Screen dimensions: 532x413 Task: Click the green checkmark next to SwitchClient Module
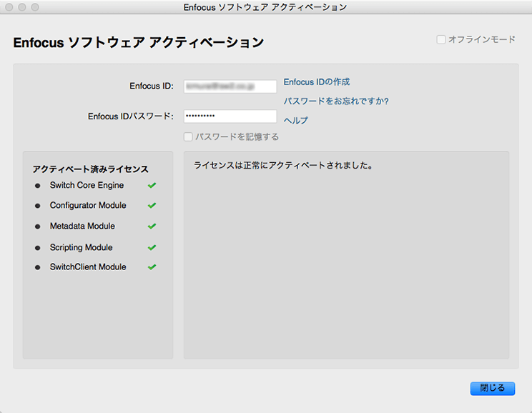152,267
